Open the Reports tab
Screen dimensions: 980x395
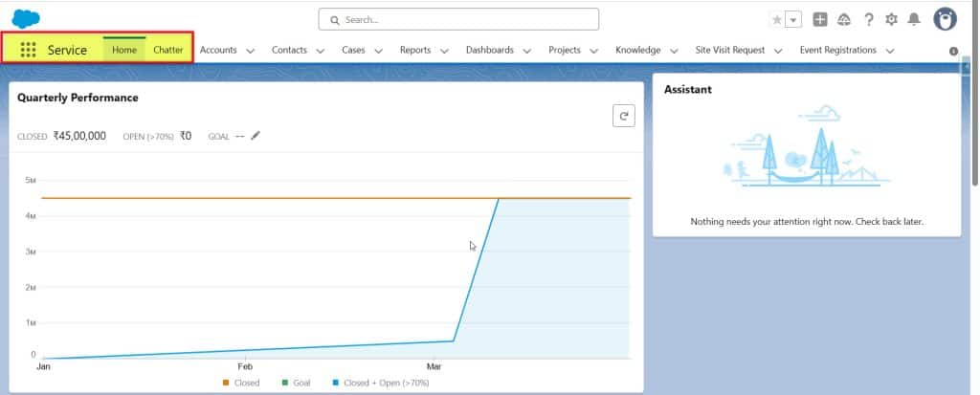point(415,50)
